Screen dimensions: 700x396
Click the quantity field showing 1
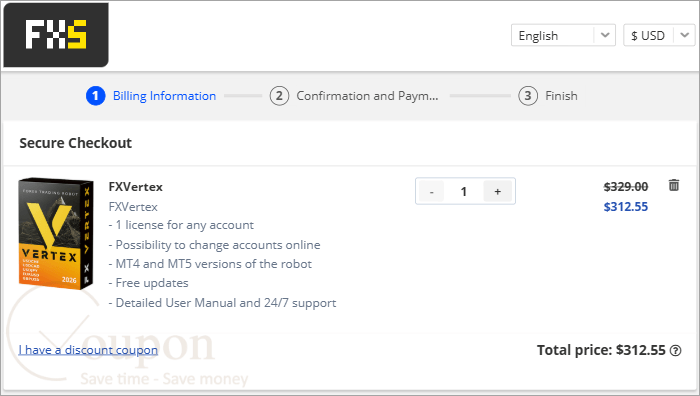click(463, 192)
